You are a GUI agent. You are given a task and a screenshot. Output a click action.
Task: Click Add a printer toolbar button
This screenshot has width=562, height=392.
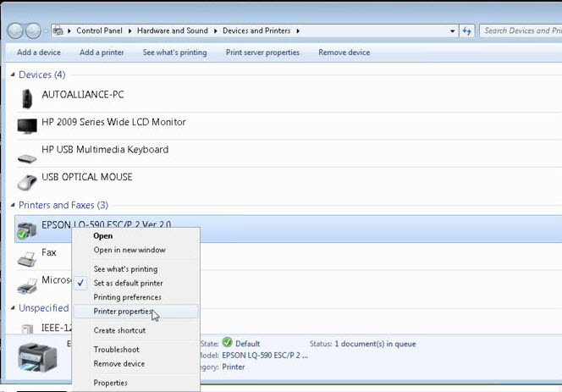coord(102,52)
